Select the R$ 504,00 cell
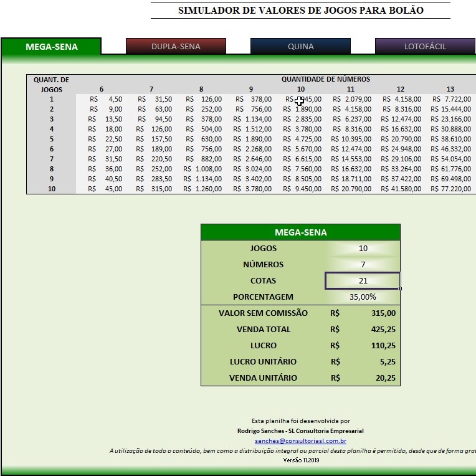 point(201,129)
